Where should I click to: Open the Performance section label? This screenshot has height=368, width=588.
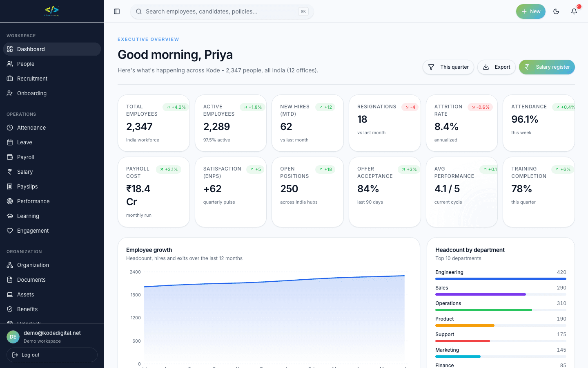pos(33,201)
